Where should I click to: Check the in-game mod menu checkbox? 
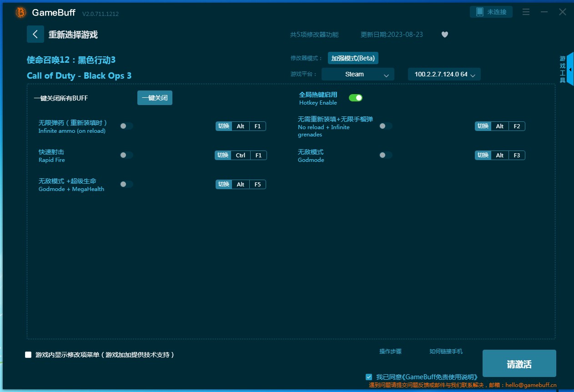[x=28, y=355]
